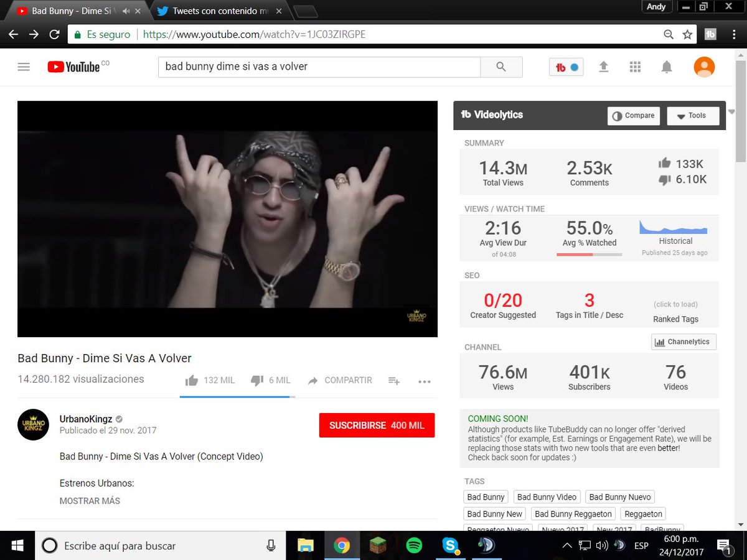
Task: Click the Cortana search box
Action: pos(160,546)
